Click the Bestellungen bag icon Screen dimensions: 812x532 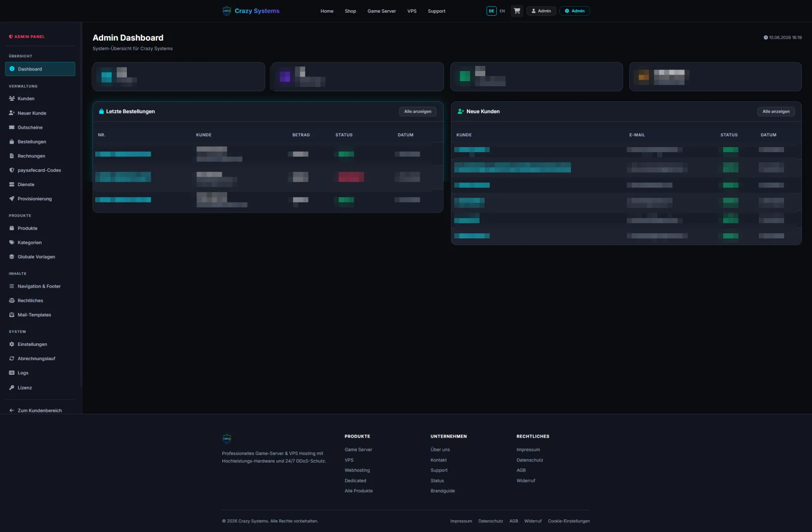click(12, 141)
